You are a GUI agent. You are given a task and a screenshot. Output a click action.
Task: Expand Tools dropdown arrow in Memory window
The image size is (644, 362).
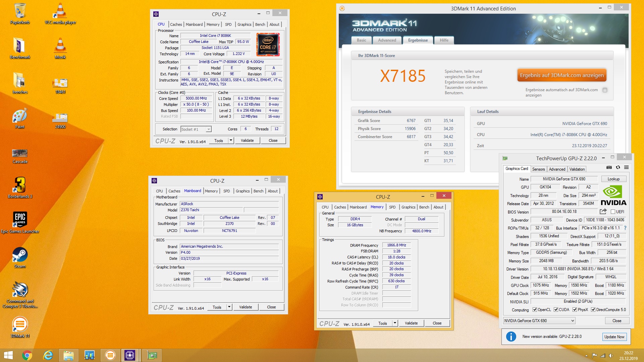(395, 323)
